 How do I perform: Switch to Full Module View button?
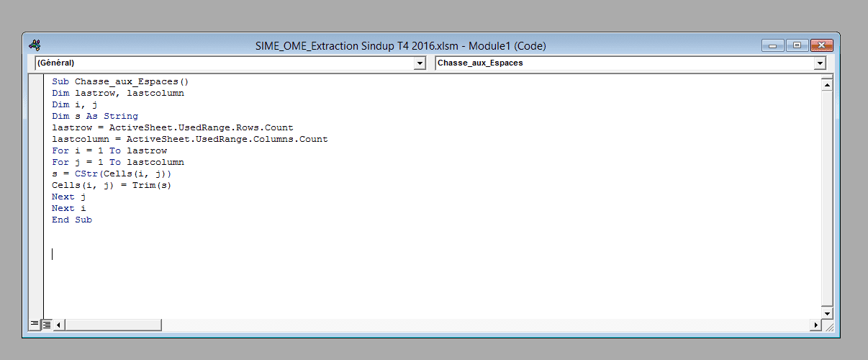pyautogui.click(x=47, y=325)
